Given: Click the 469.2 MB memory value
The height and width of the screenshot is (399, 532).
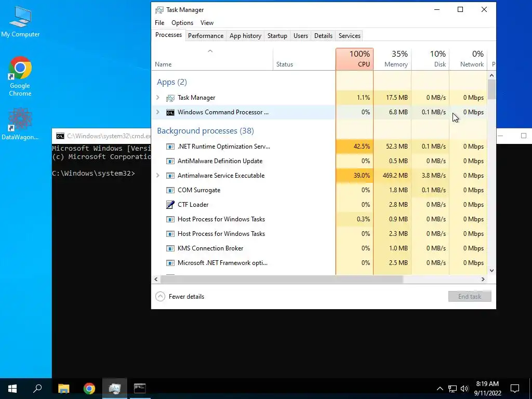Looking at the screenshot, I should pyautogui.click(x=395, y=176).
